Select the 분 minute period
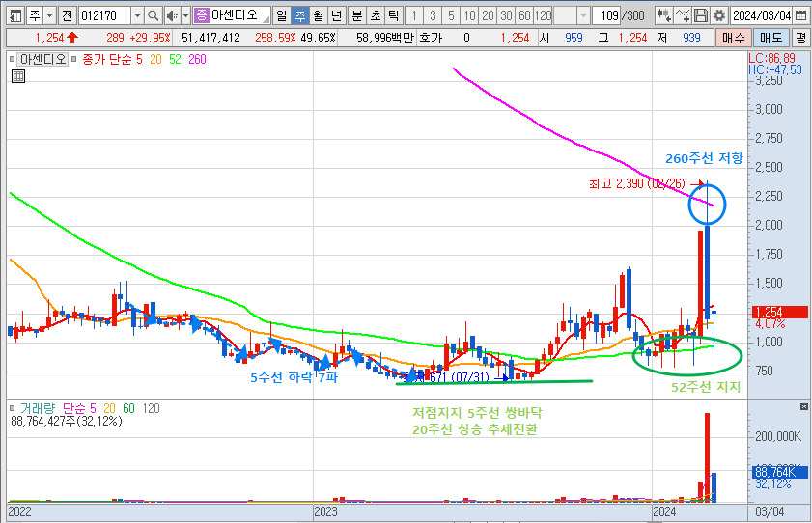The height and width of the screenshot is (523, 812). pos(357,15)
